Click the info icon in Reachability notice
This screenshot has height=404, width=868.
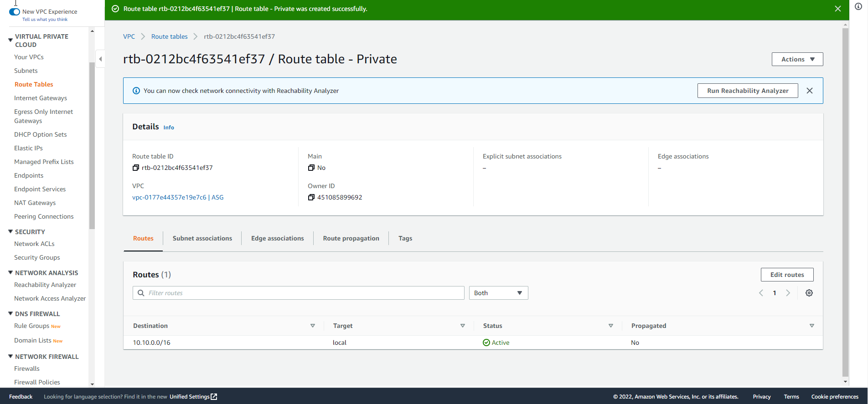tap(136, 91)
